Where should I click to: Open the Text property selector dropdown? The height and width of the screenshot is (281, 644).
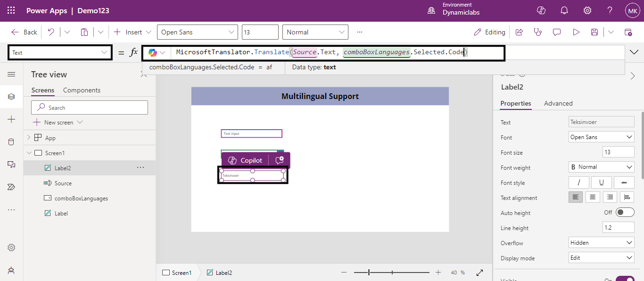pyautogui.click(x=60, y=52)
